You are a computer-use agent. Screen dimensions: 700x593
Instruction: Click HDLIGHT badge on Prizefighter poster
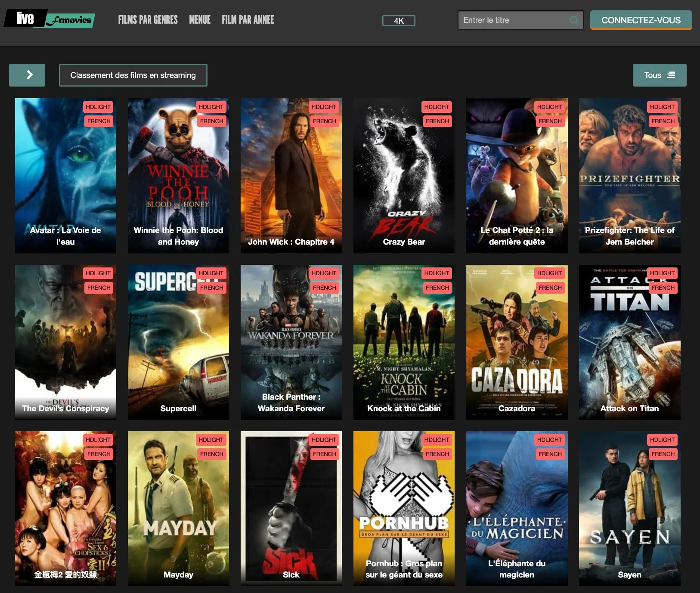tap(662, 107)
